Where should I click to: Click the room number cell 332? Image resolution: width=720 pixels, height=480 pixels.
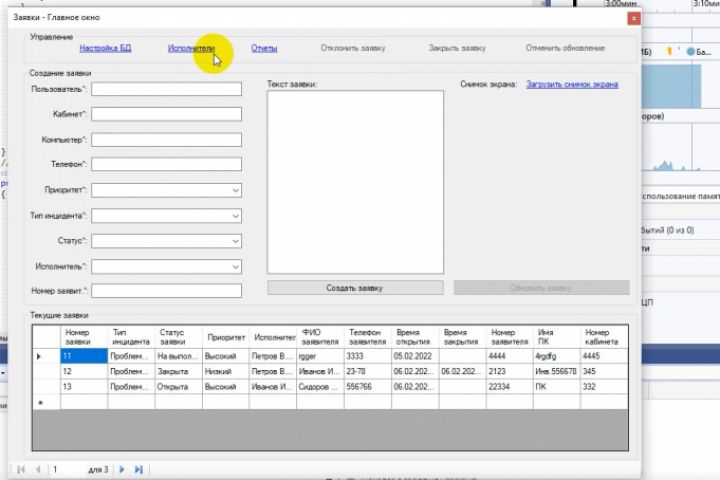604,387
